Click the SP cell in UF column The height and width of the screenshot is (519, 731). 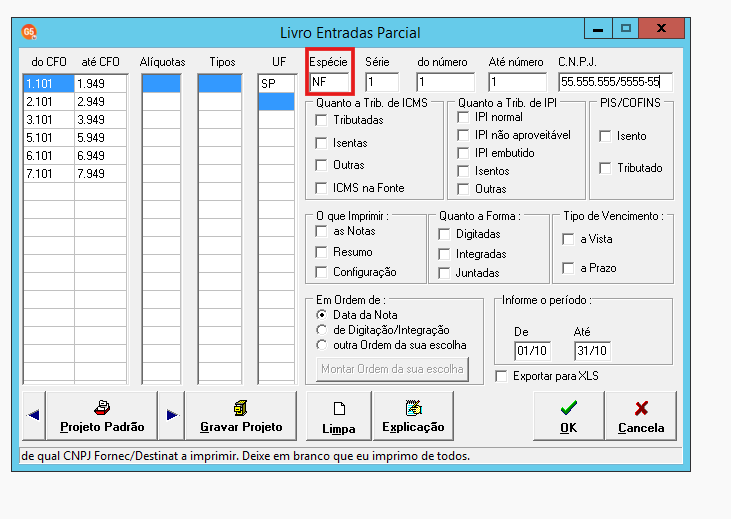coord(276,84)
